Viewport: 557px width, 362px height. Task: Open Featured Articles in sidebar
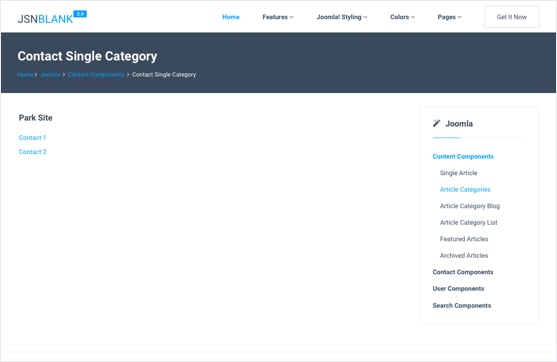click(464, 239)
